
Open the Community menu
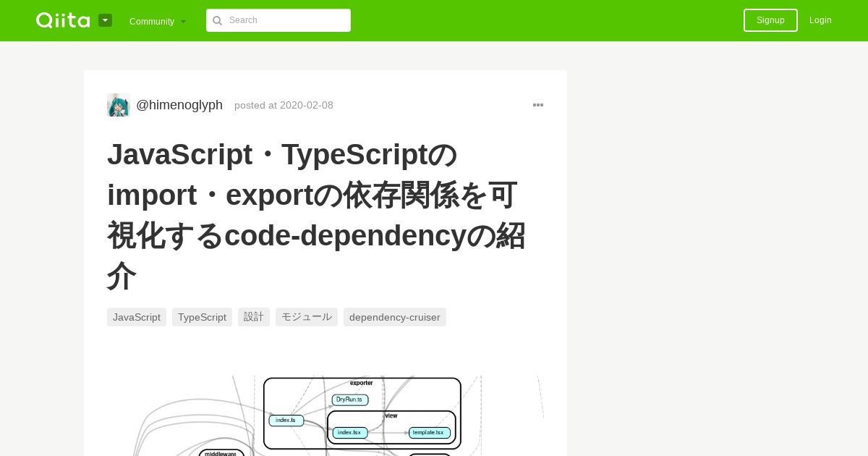pyautogui.click(x=158, y=21)
